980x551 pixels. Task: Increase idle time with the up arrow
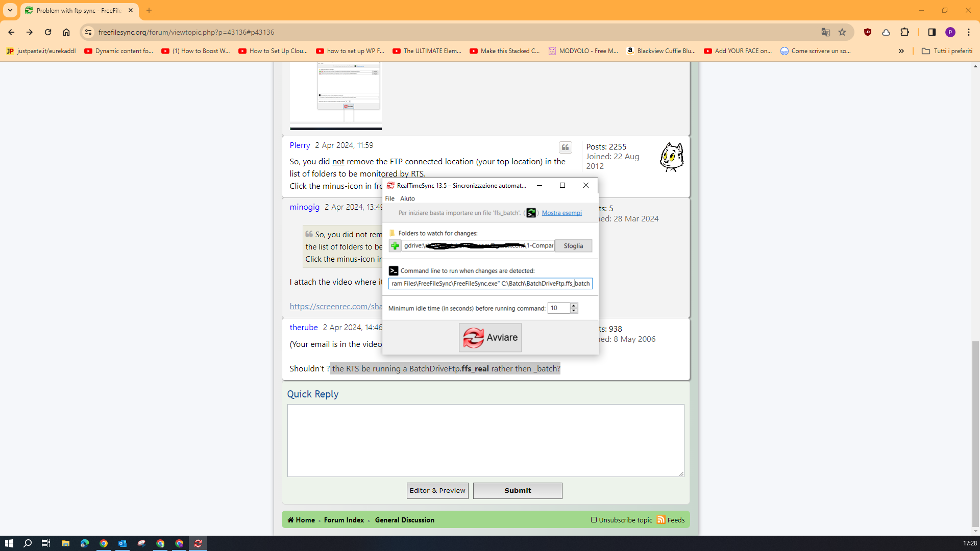574,305
